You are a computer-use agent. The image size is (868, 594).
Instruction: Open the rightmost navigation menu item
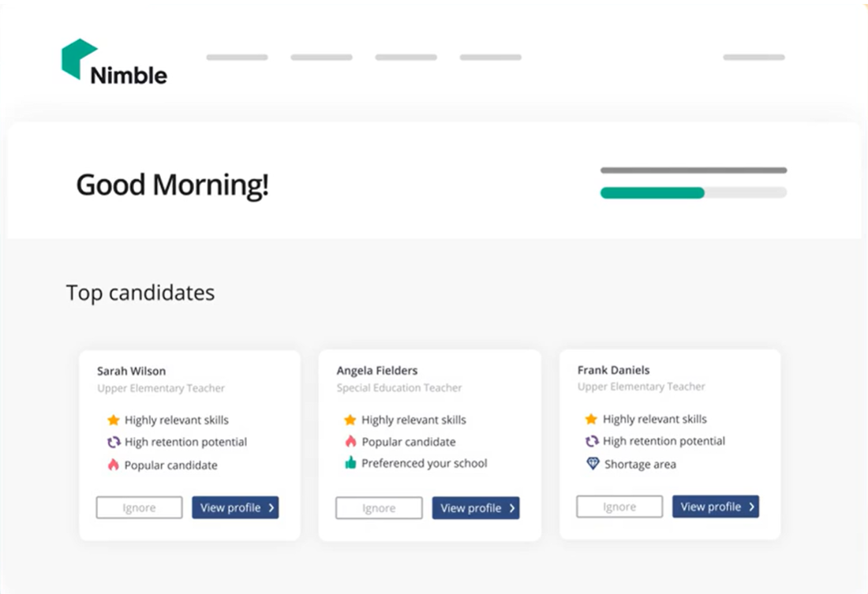click(x=754, y=57)
